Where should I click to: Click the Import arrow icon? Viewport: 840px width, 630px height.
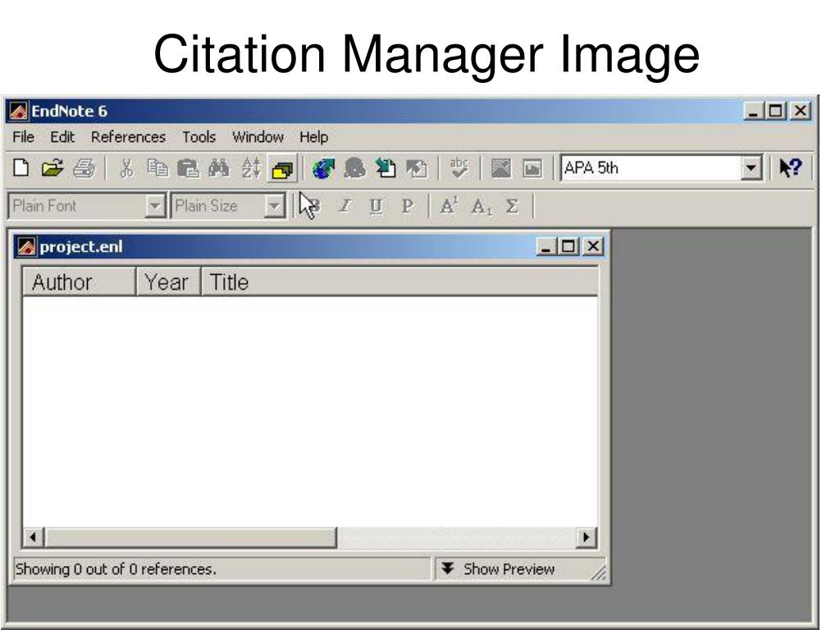386,168
